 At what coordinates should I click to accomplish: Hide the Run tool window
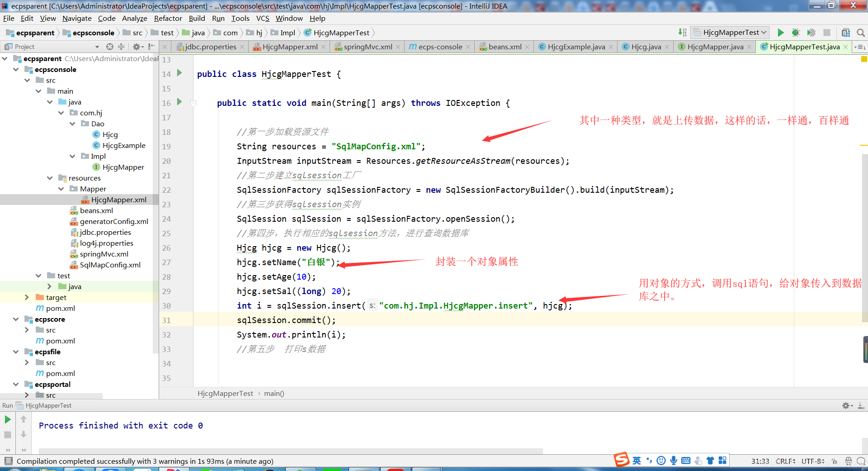[x=861, y=405]
